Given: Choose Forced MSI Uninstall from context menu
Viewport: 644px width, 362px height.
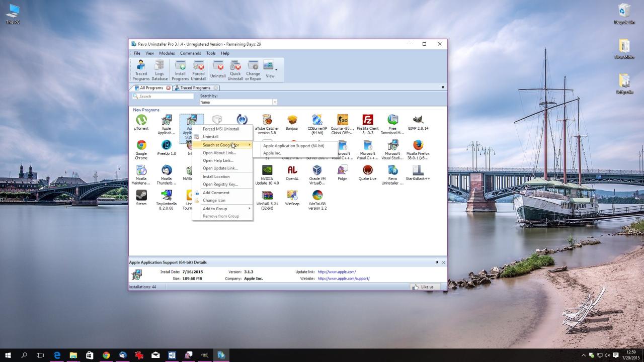Looking at the screenshot, I should (x=222, y=129).
